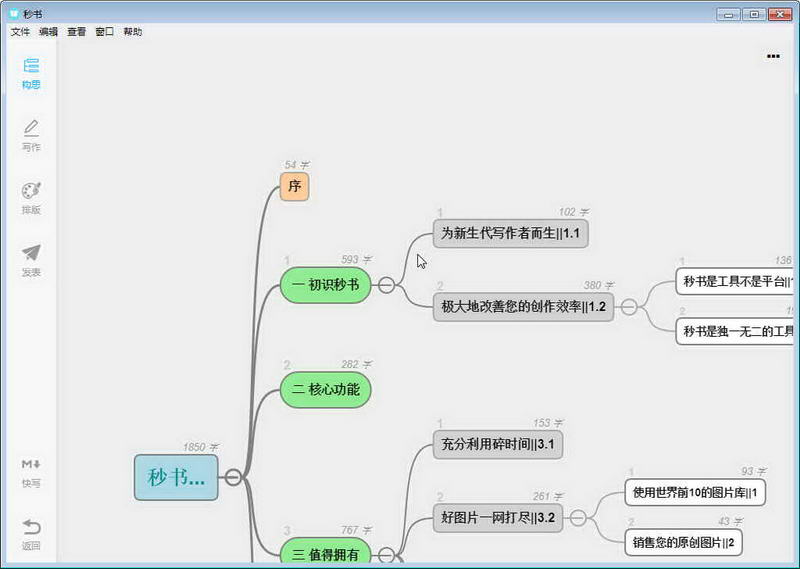This screenshot has height=569, width=800.
Task: Click the 593 字 word count
Action: click(x=357, y=260)
